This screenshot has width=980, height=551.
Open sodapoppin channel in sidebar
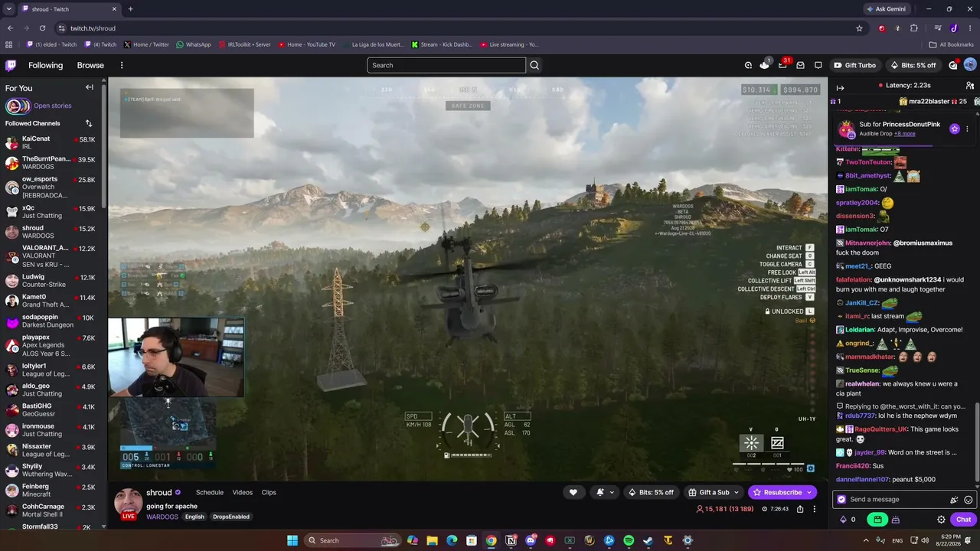[54, 321]
